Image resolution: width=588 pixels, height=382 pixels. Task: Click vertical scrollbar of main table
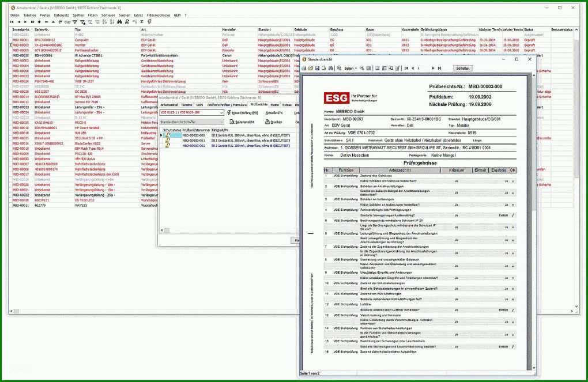(x=576, y=169)
